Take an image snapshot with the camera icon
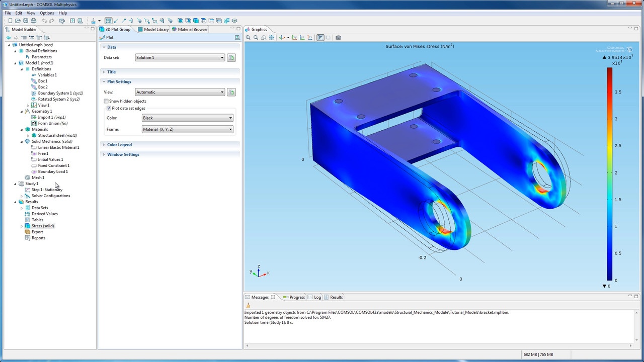The width and height of the screenshot is (644, 362). pos(338,38)
